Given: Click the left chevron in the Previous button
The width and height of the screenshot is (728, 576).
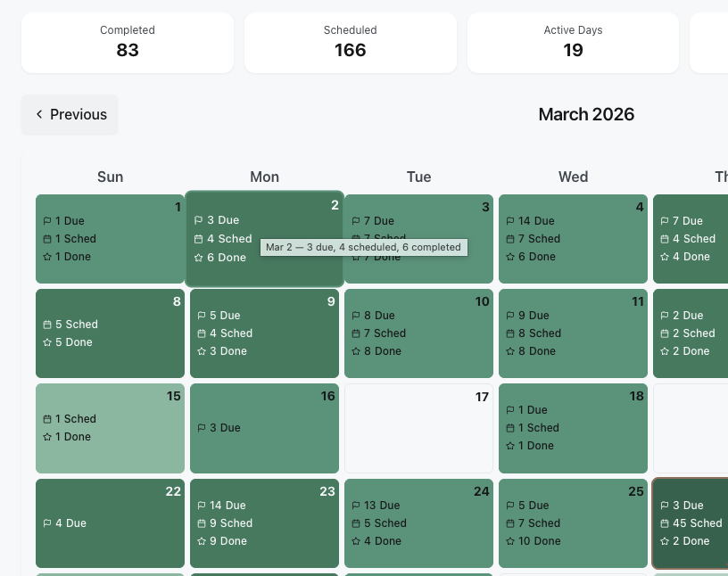Looking at the screenshot, I should point(39,114).
